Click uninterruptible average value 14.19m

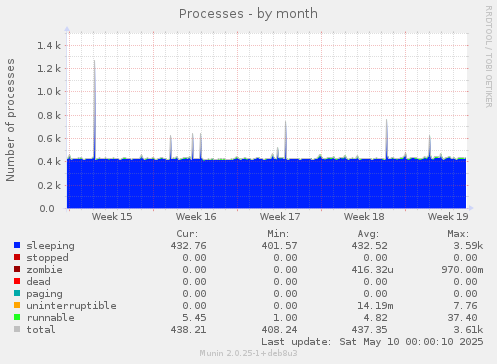click(375, 306)
